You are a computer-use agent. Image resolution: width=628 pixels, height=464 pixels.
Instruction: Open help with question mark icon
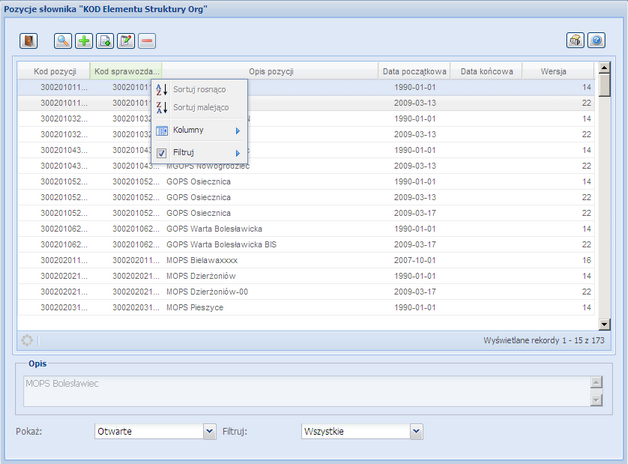click(596, 41)
